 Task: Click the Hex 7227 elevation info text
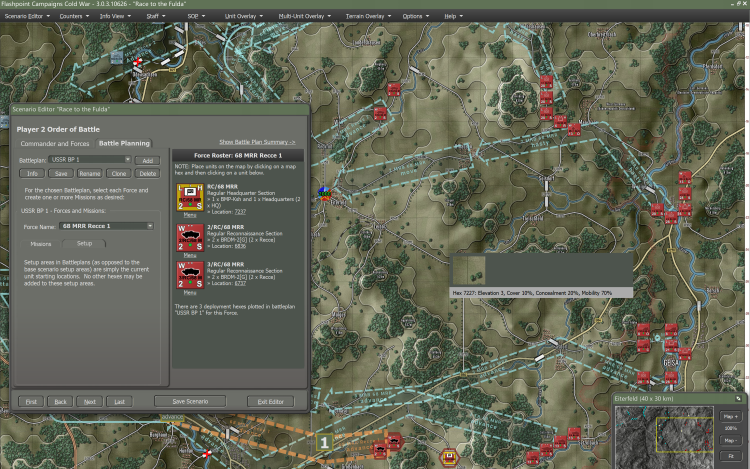(532, 293)
